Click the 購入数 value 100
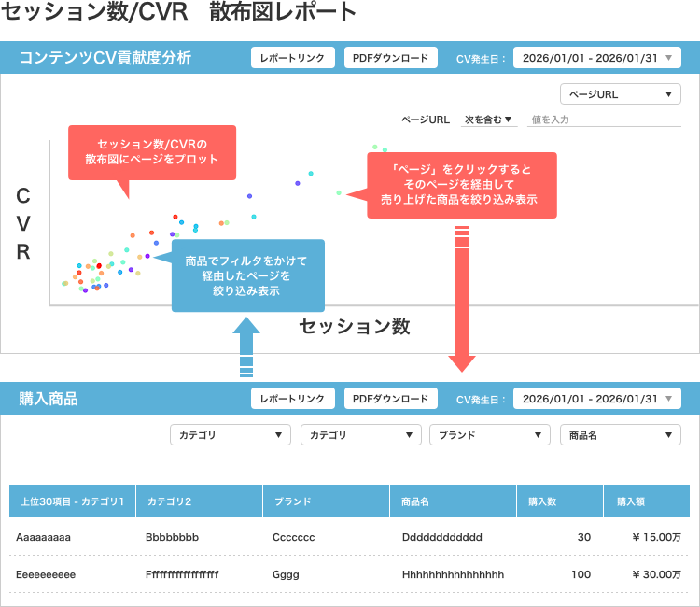 [581, 574]
